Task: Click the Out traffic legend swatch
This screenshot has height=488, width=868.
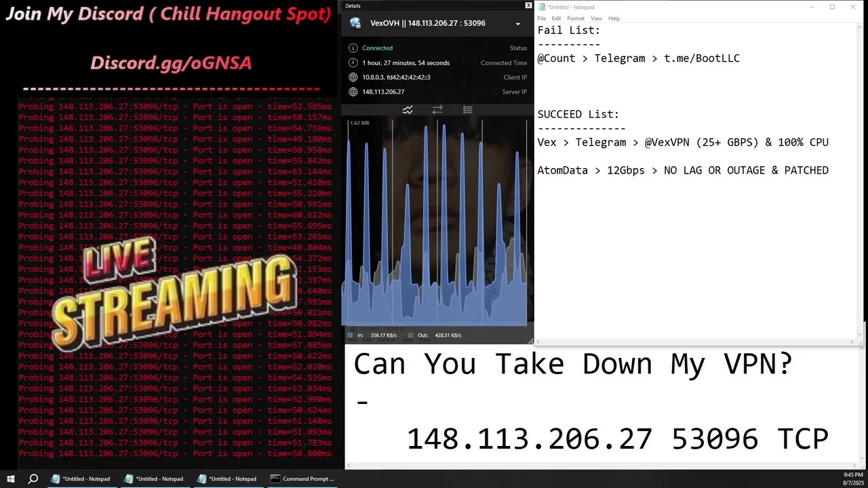Action: 411,335
